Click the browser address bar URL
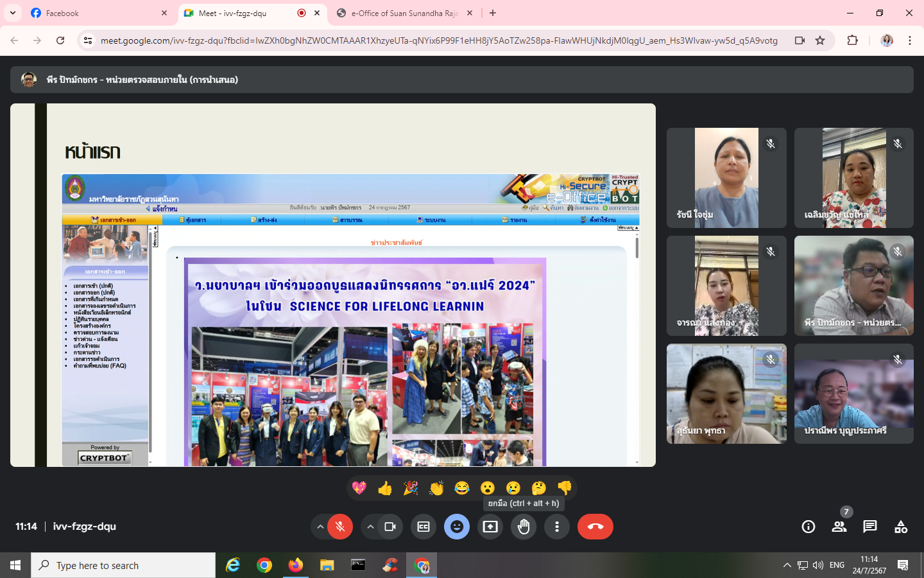Screen dimensions: 924x578 coord(439,40)
